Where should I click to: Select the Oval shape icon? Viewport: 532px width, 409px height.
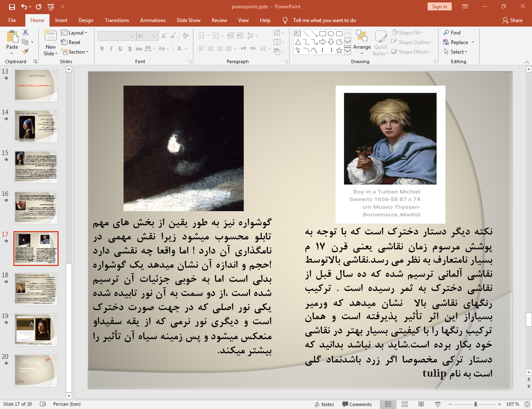click(x=331, y=34)
